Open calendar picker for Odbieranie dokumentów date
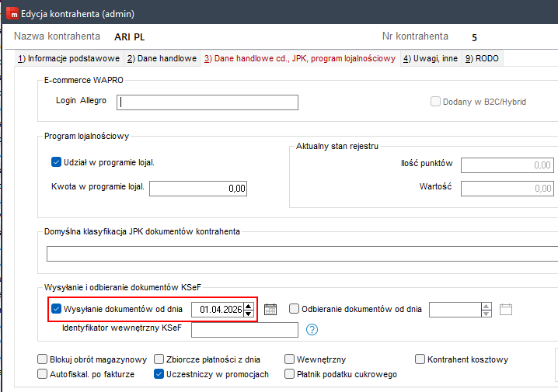The height and width of the screenshot is (392, 558). pyautogui.click(x=506, y=309)
